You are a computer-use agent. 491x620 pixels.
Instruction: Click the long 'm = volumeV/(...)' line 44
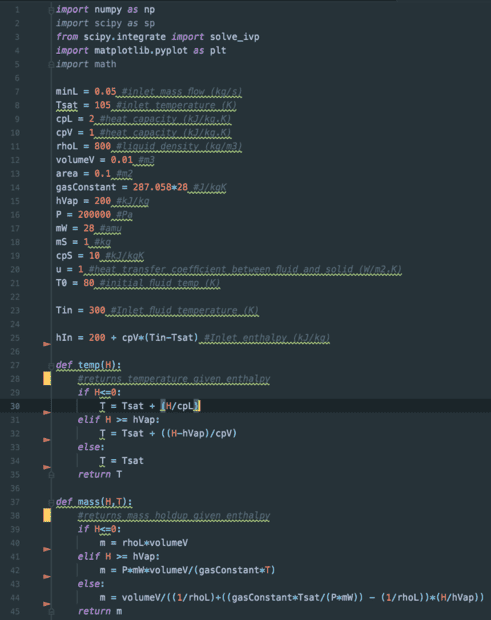pyautogui.click(x=292, y=598)
